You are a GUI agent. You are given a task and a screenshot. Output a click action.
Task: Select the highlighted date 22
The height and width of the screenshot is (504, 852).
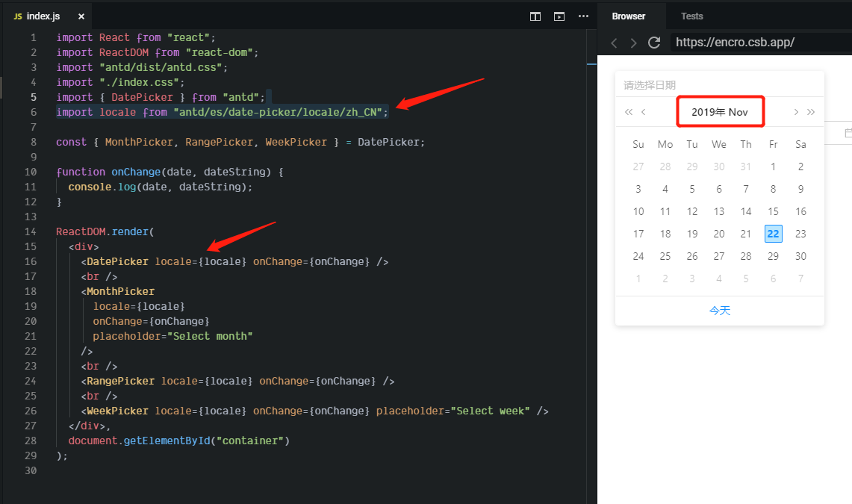(x=773, y=234)
